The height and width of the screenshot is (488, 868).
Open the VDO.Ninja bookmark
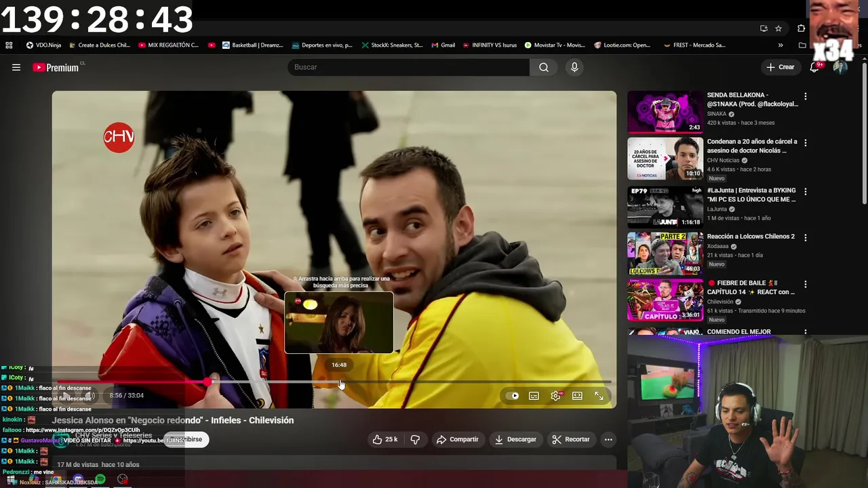pos(43,45)
